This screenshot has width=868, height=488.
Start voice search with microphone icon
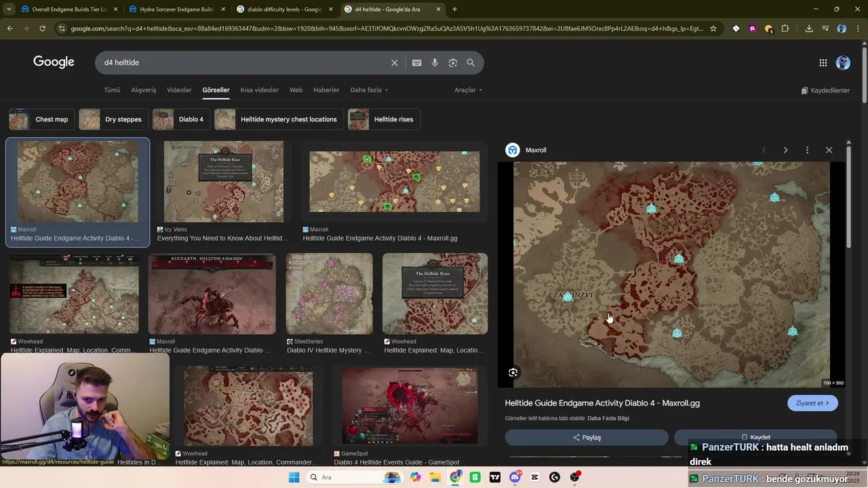[x=435, y=62]
